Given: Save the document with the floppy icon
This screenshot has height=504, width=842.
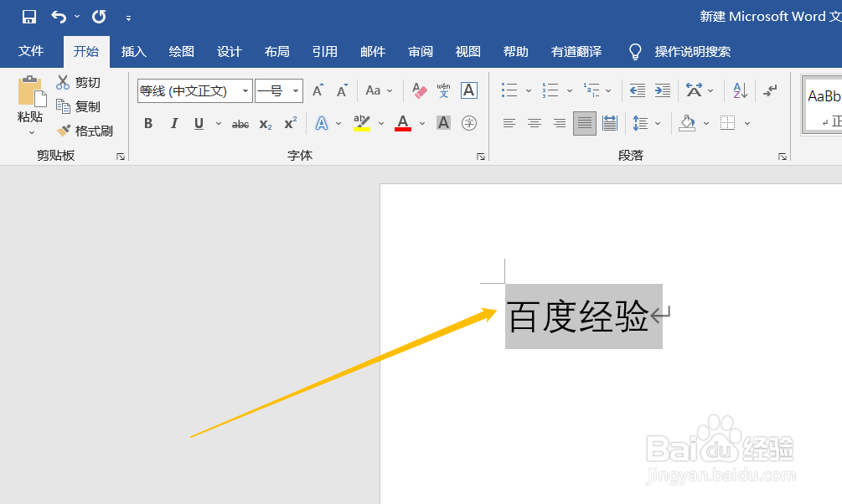Looking at the screenshot, I should point(29,17).
